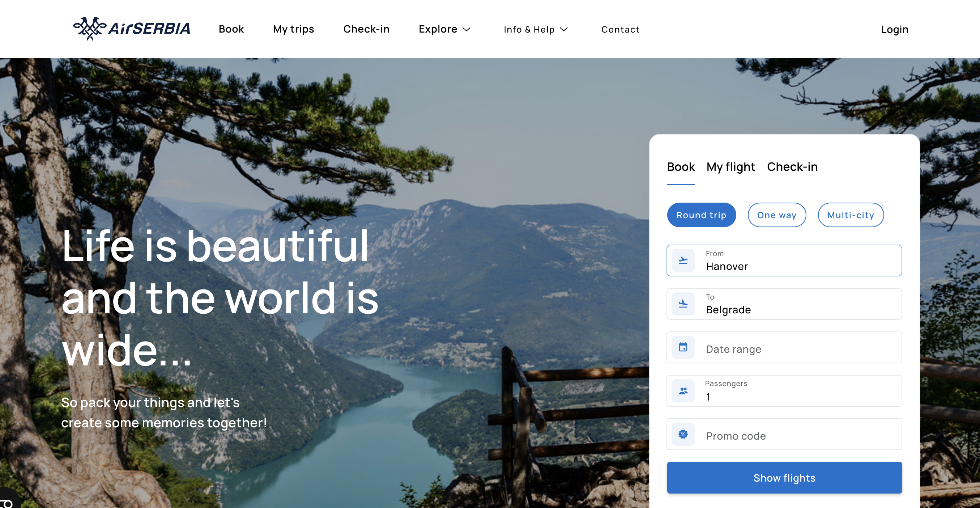Open My trips in the top navigation
Screen dimensions: 980x508
[x=293, y=29]
